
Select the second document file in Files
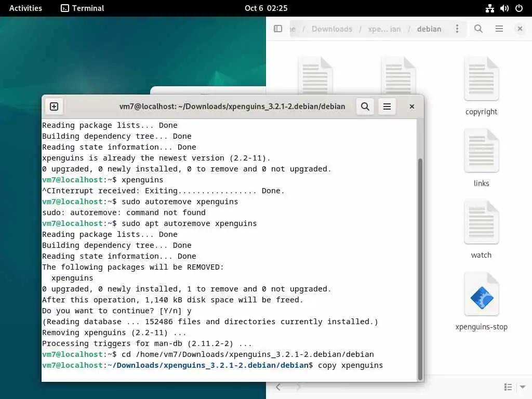(x=398, y=76)
